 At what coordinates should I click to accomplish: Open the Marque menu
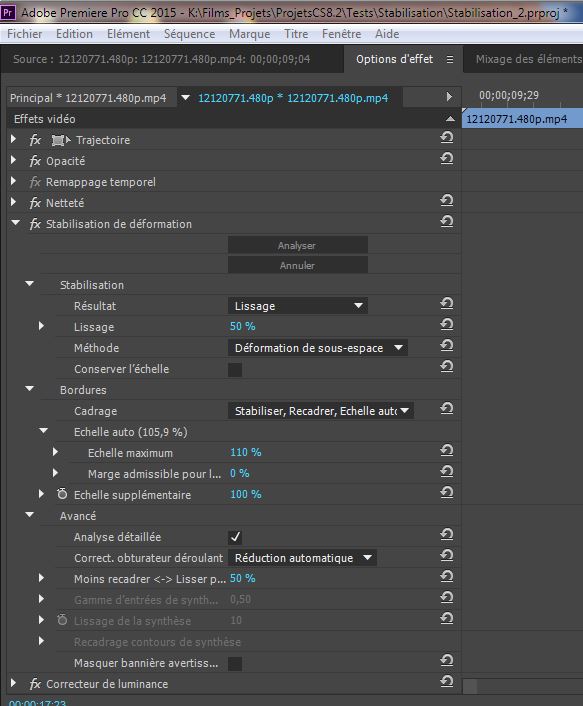249,34
